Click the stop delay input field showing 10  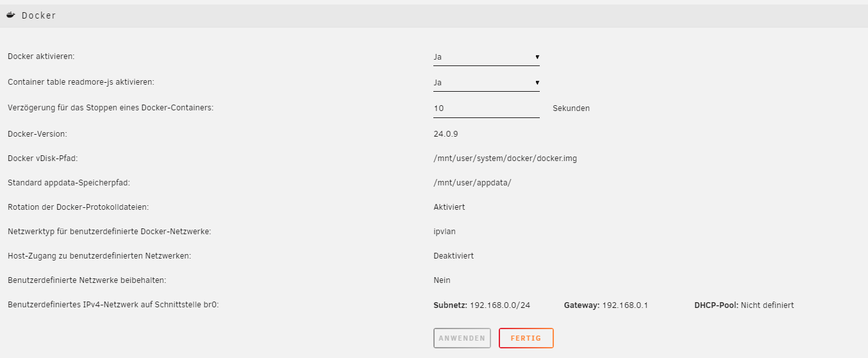487,108
